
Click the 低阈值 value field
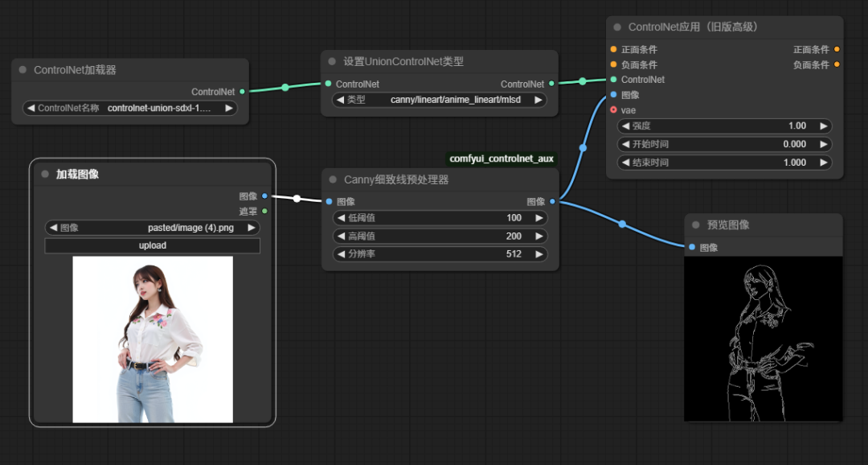440,218
